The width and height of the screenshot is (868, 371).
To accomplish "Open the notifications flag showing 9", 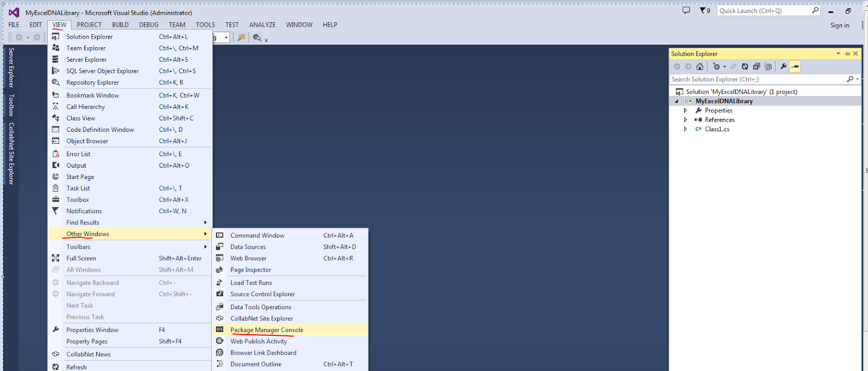I will tap(705, 10).
